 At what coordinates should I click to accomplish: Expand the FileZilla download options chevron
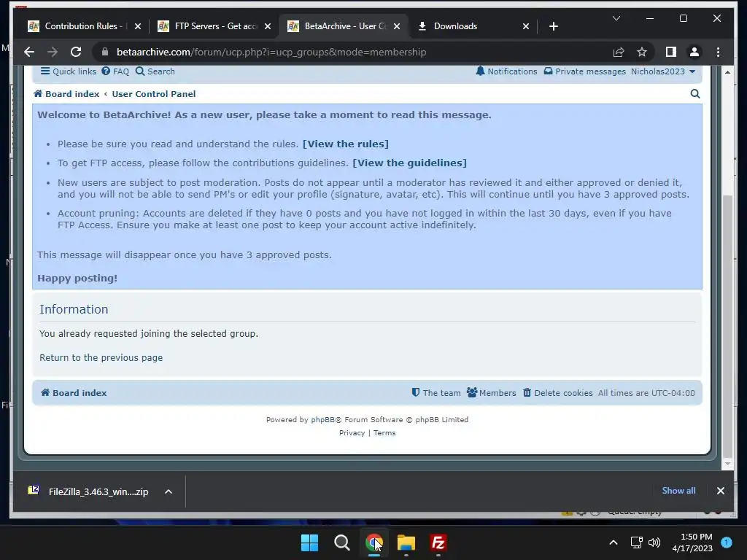click(169, 491)
